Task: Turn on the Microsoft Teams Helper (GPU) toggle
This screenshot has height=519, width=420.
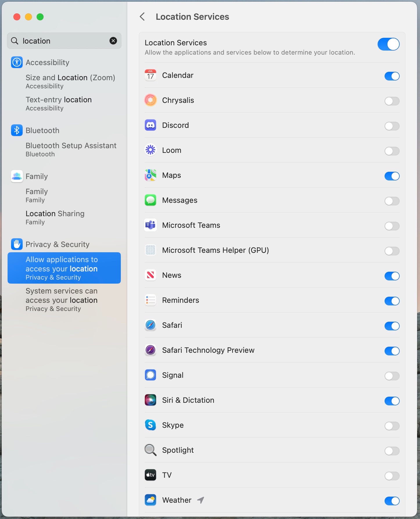Action: [x=392, y=251]
